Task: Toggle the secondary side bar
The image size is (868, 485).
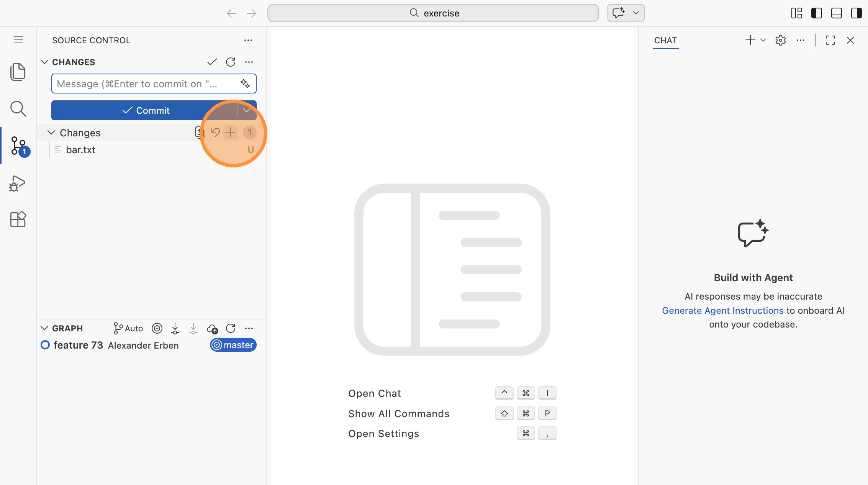Action: (x=856, y=13)
